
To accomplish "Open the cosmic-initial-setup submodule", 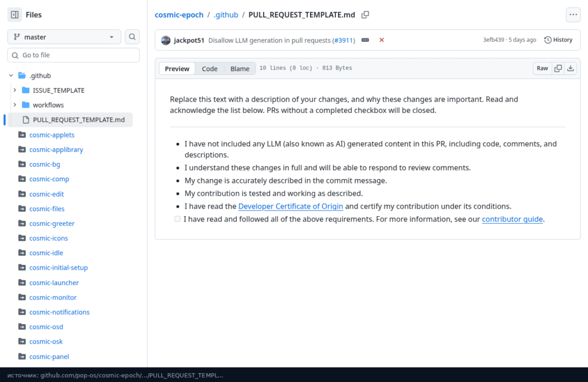I will pos(59,268).
